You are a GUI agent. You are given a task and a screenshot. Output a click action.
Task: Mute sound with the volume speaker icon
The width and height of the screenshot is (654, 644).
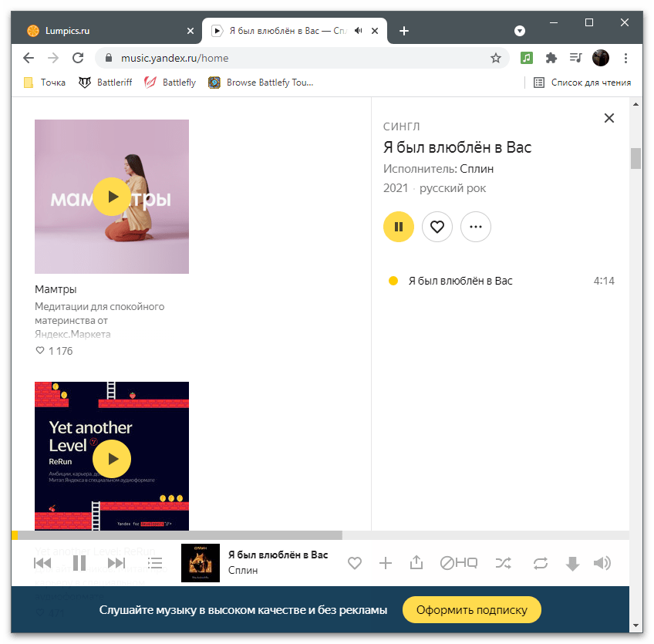click(x=602, y=563)
